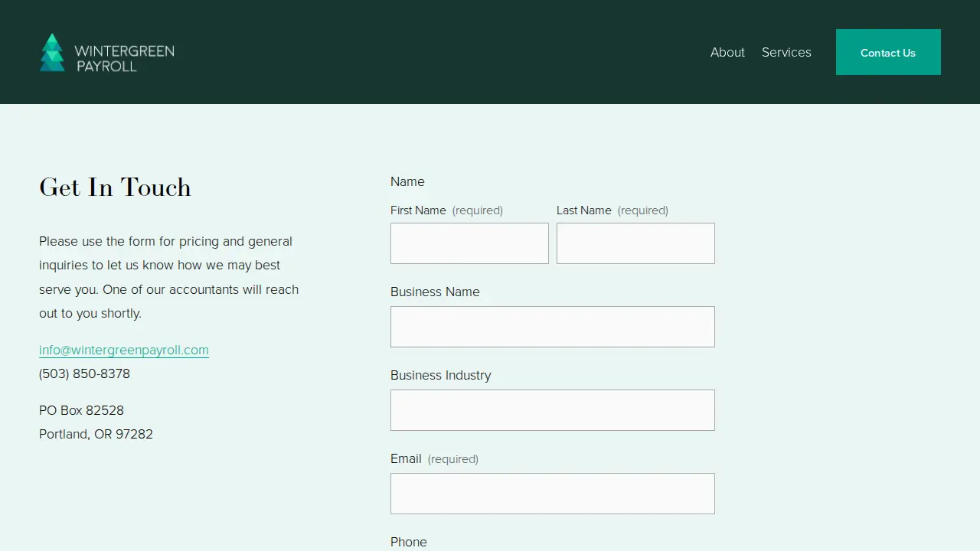Image resolution: width=980 pixels, height=551 pixels.
Task: Click the info@wintergreenpayroll.com email link
Action: (x=124, y=350)
